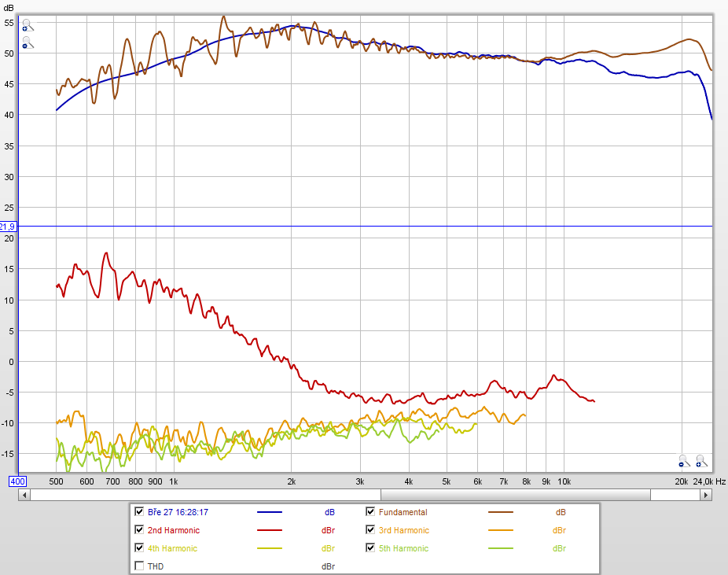Viewport: 728px width, 575px height.
Task: Enable the THD trace checkbox
Action: [x=139, y=566]
